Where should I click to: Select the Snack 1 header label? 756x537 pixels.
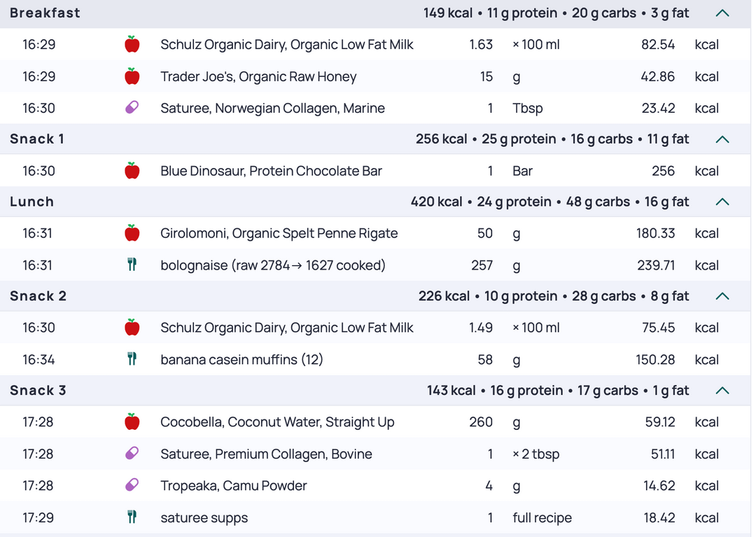click(x=37, y=139)
